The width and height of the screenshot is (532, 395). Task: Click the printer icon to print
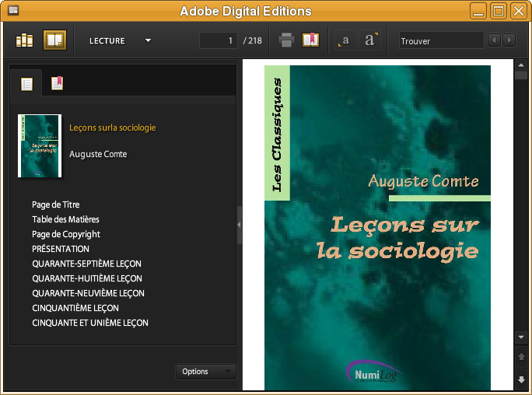coord(286,40)
